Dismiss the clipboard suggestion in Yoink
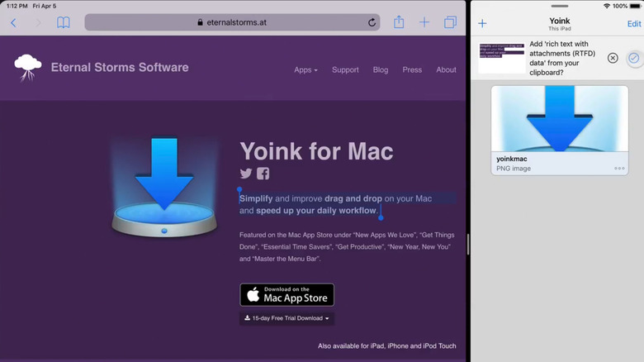The height and width of the screenshot is (362, 644). click(613, 58)
